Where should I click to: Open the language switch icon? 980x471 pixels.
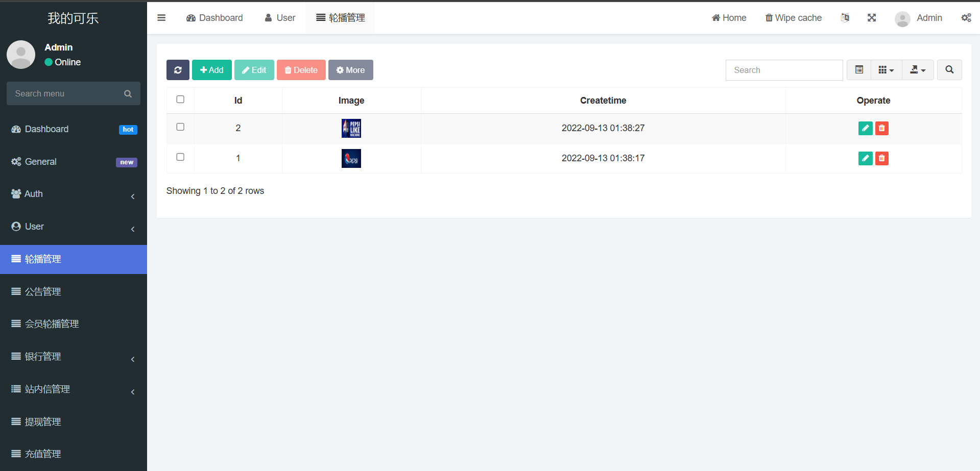(845, 18)
